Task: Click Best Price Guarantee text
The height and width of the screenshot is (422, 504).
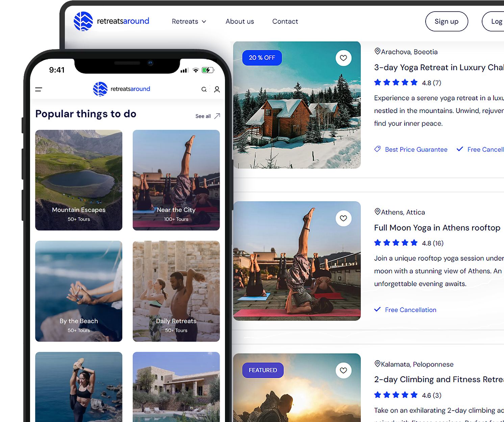Action: 416,150
